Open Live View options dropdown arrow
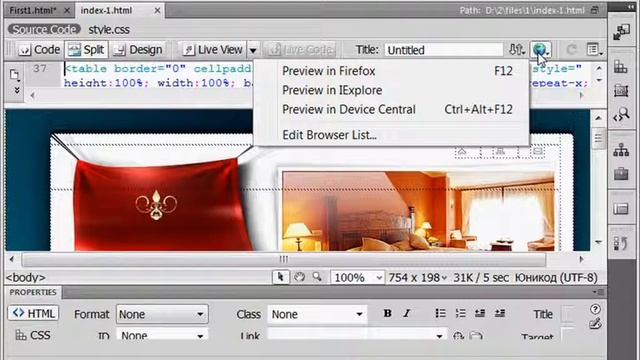The width and height of the screenshot is (640, 360). tap(253, 50)
